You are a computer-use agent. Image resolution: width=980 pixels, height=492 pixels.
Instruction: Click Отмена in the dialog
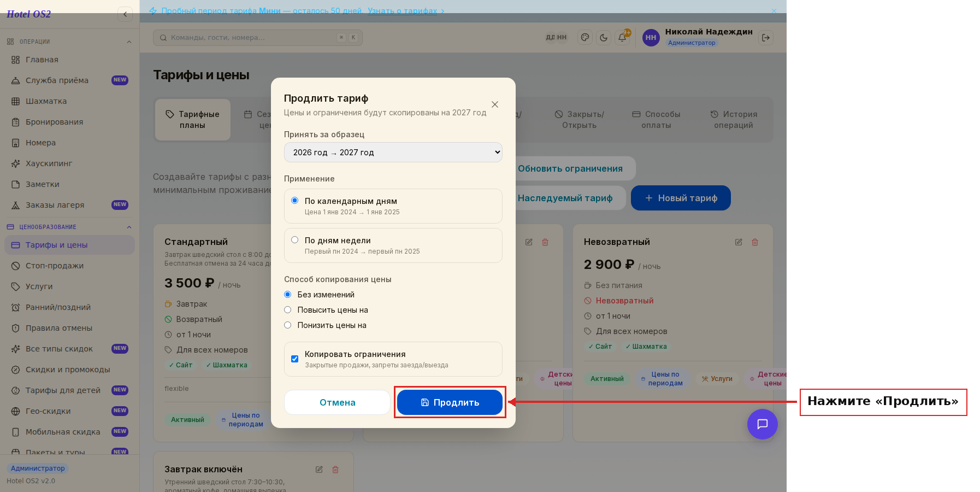pos(337,402)
